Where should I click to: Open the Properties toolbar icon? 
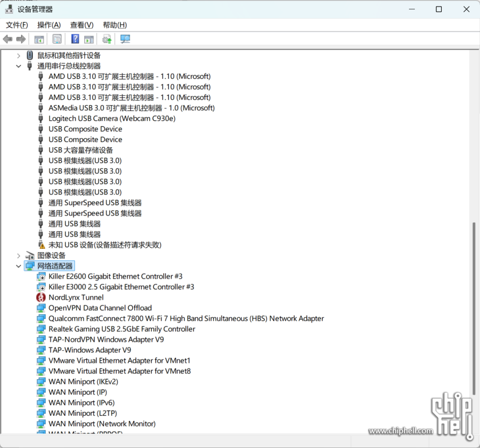point(57,39)
